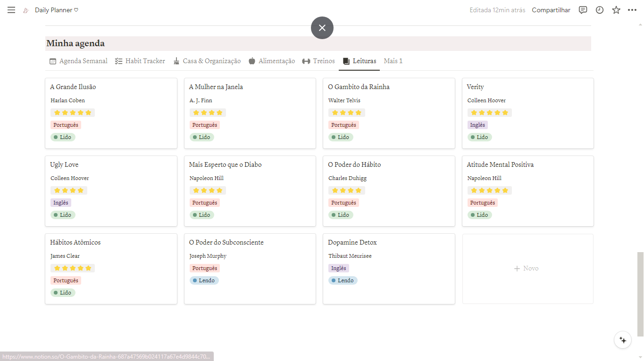Click the star rating on Ugly Love
This screenshot has height=361, width=644.
[69, 190]
